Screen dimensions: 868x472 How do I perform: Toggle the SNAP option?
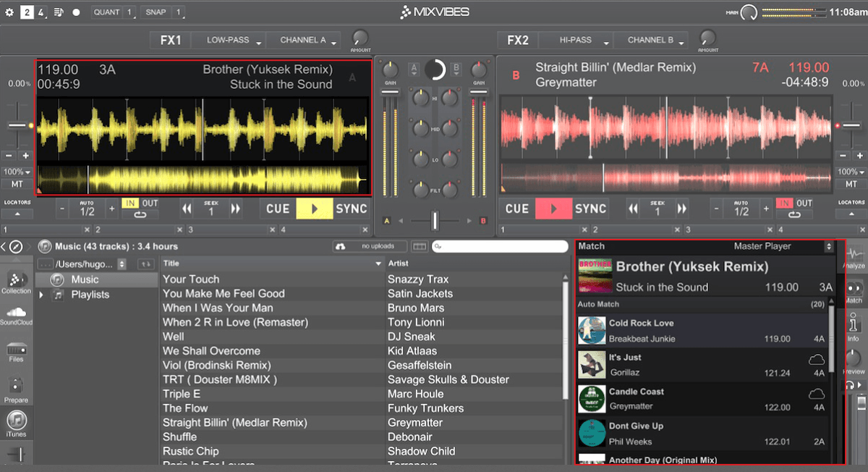[x=156, y=12]
